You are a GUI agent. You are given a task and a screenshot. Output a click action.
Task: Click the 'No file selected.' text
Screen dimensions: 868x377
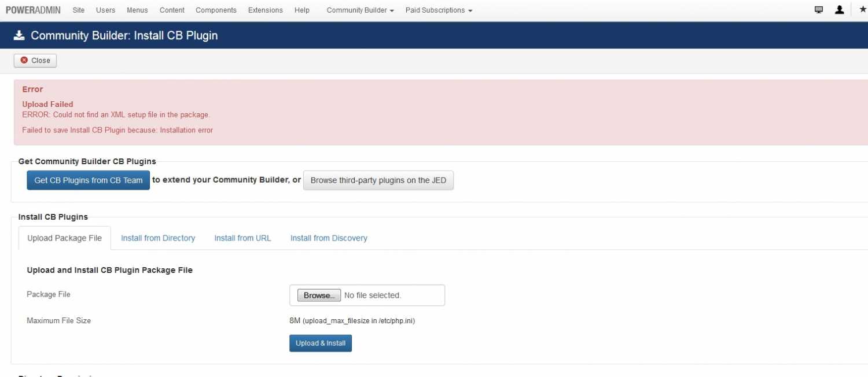tap(373, 295)
